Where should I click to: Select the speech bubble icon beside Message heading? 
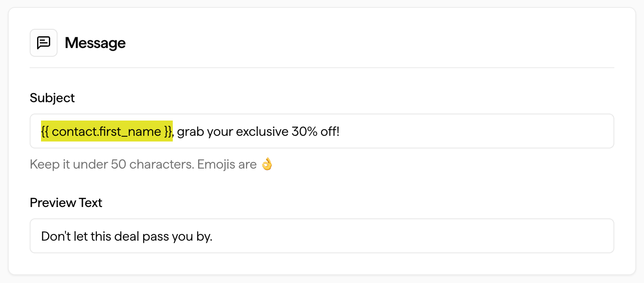click(44, 42)
